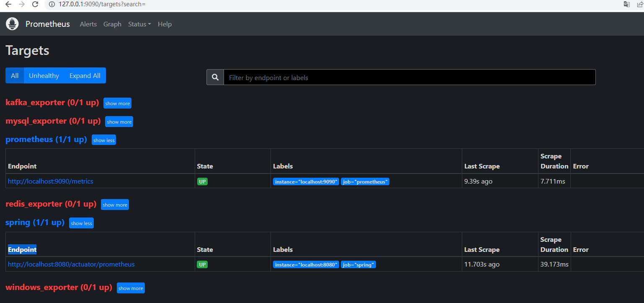Click the prometheus (1/1 up) heading
The image size is (644, 303).
point(46,140)
